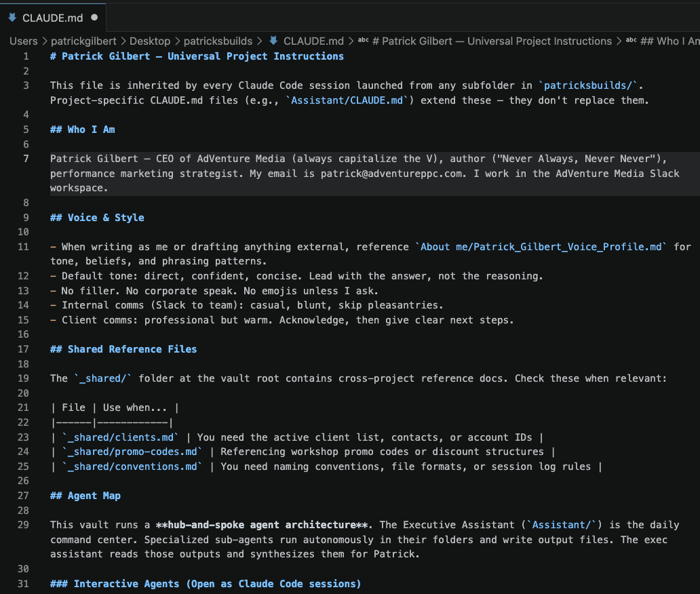Click the `_shared/` inline code on line 19

click(102, 378)
